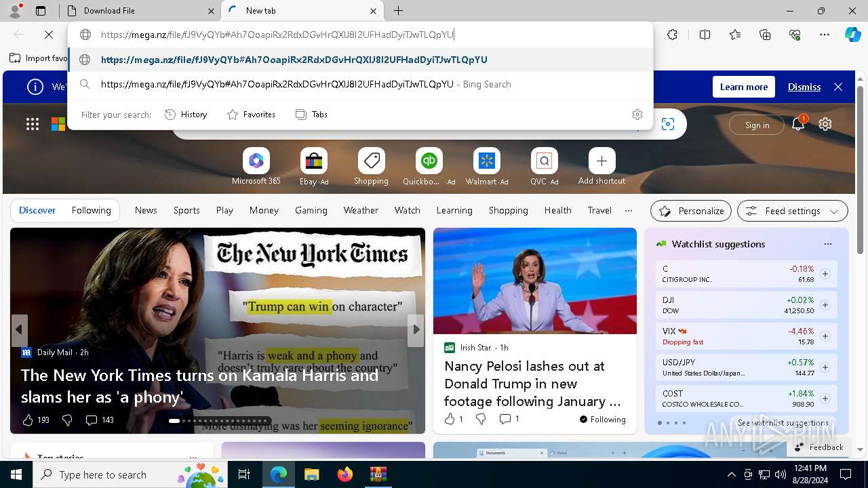Screen dimensions: 868x488
Task: Select the mega.nz URL suggestion
Action: pyautogui.click(x=360, y=60)
